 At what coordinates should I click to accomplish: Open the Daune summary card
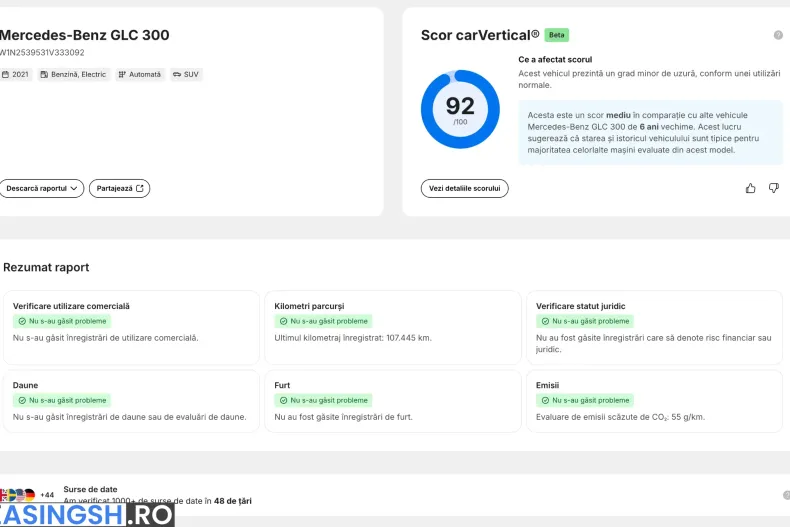coord(131,401)
